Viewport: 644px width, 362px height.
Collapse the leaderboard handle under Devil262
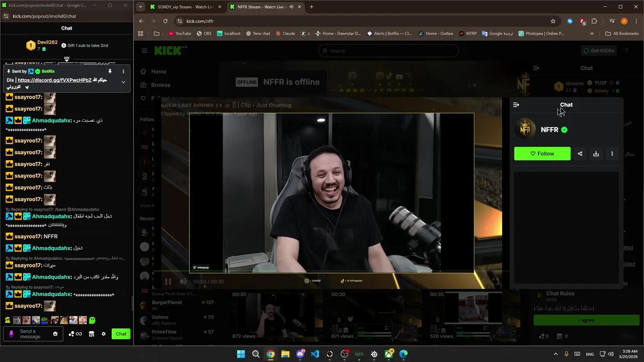(x=66, y=59)
